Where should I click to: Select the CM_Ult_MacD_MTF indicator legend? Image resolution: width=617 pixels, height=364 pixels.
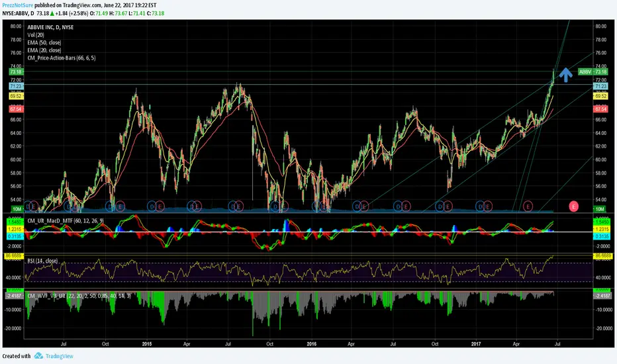click(66, 221)
